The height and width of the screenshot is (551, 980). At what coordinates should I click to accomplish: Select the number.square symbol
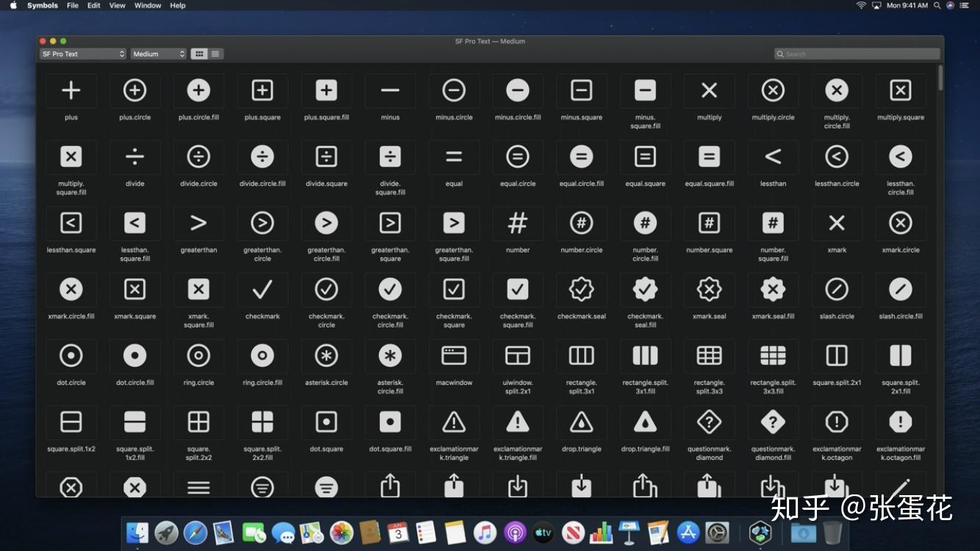point(709,223)
